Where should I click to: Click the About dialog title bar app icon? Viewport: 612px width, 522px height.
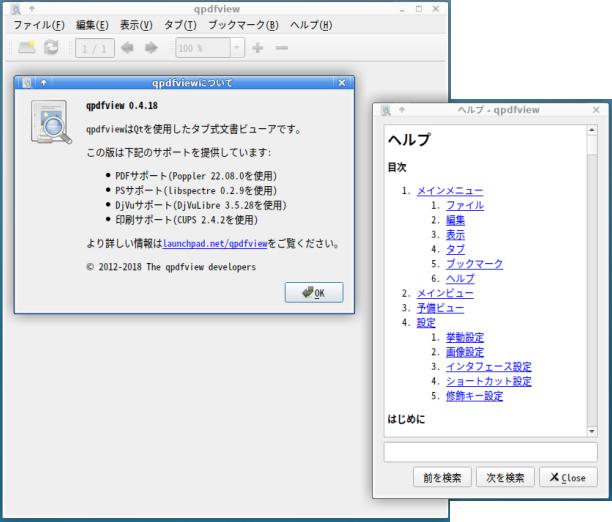[27, 83]
